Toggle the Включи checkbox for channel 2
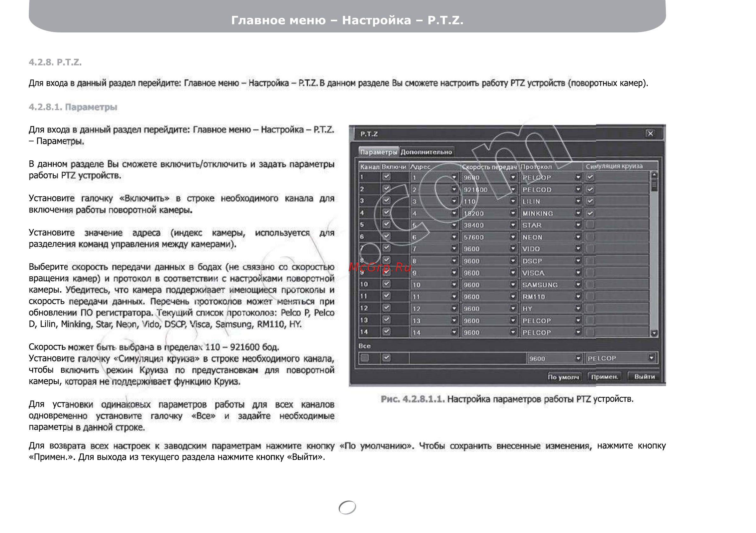 click(x=386, y=189)
